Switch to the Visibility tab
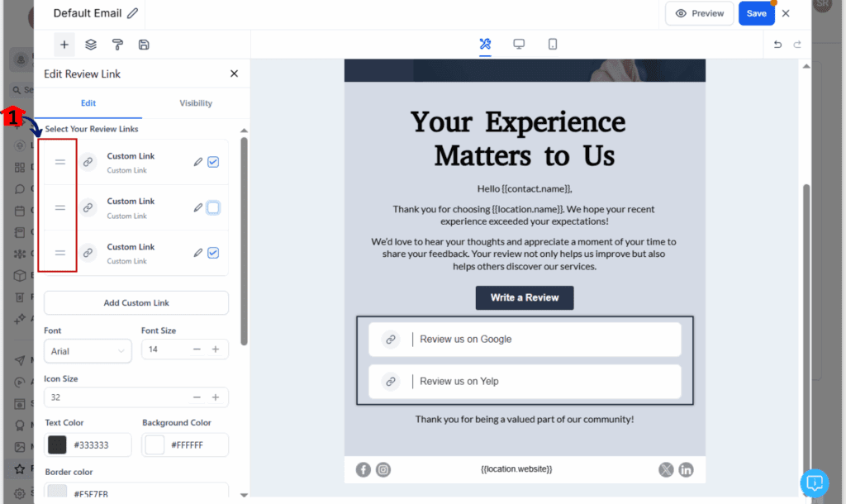 [196, 103]
